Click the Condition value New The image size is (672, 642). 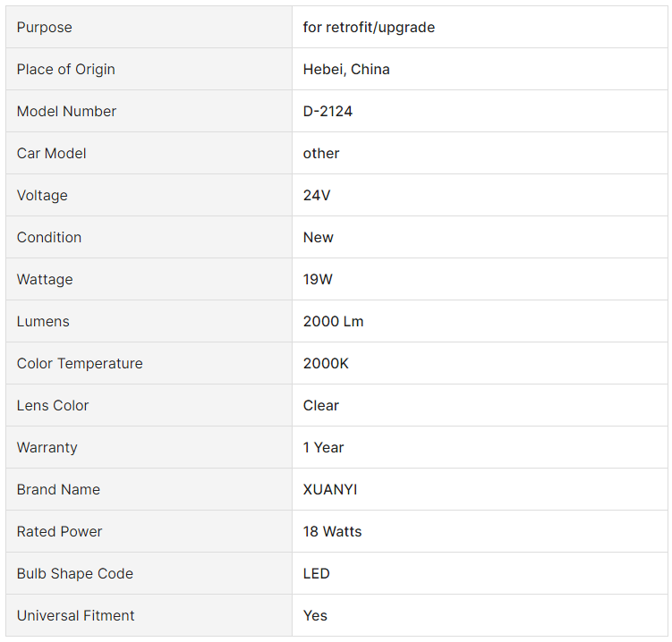click(318, 237)
